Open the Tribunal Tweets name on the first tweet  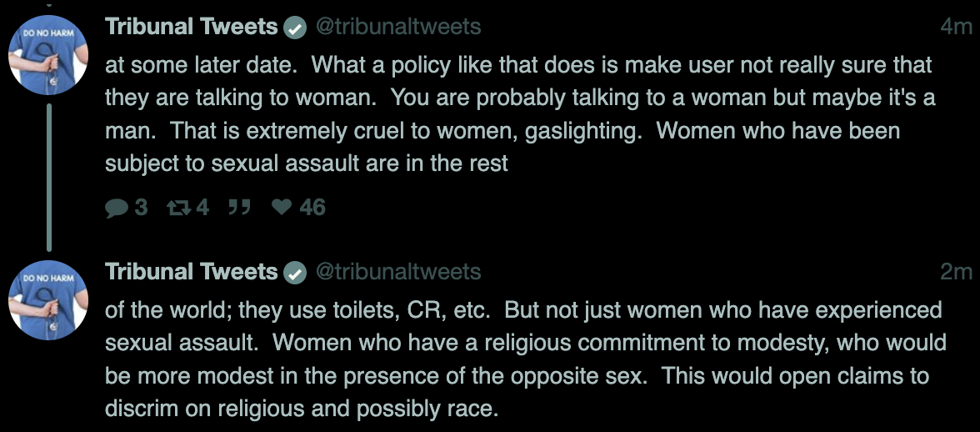[x=192, y=27]
